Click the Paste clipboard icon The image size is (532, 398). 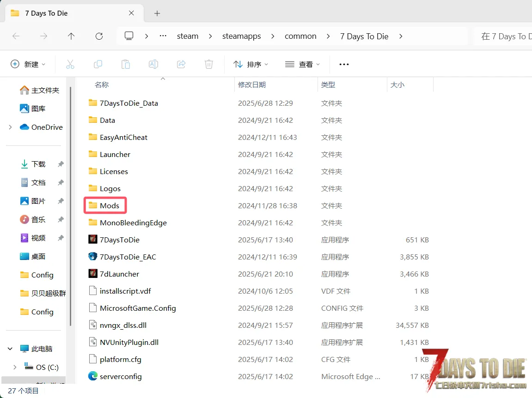[x=126, y=64]
